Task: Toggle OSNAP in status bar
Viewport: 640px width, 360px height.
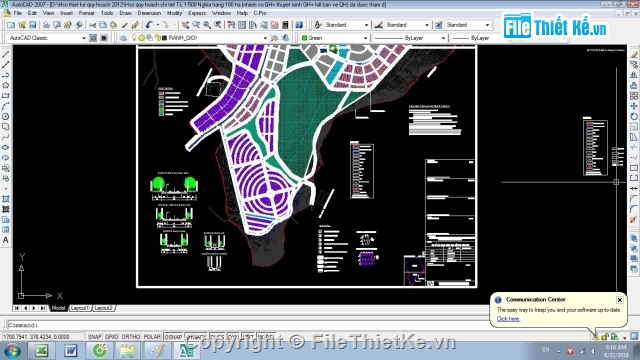Action: [173, 337]
